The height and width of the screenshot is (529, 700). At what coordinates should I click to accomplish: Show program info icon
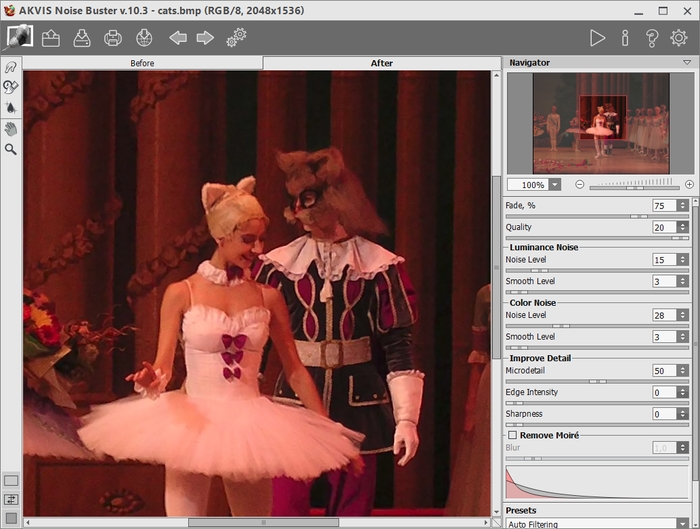[625, 38]
